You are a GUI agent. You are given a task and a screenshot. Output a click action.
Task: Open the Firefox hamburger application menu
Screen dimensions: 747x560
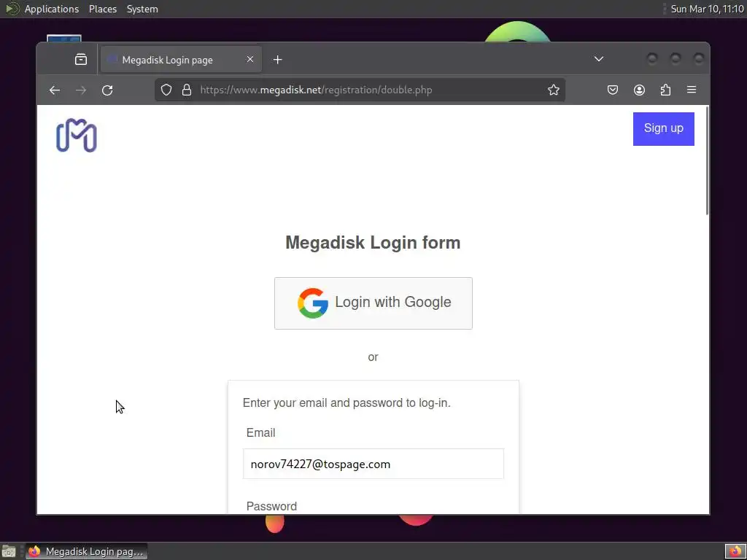pyautogui.click(x=692, y=90)
